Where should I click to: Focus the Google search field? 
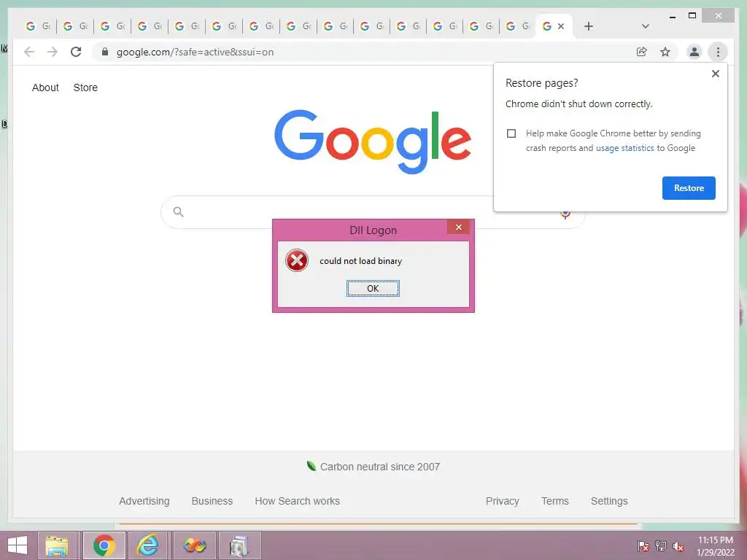point(373,212)
